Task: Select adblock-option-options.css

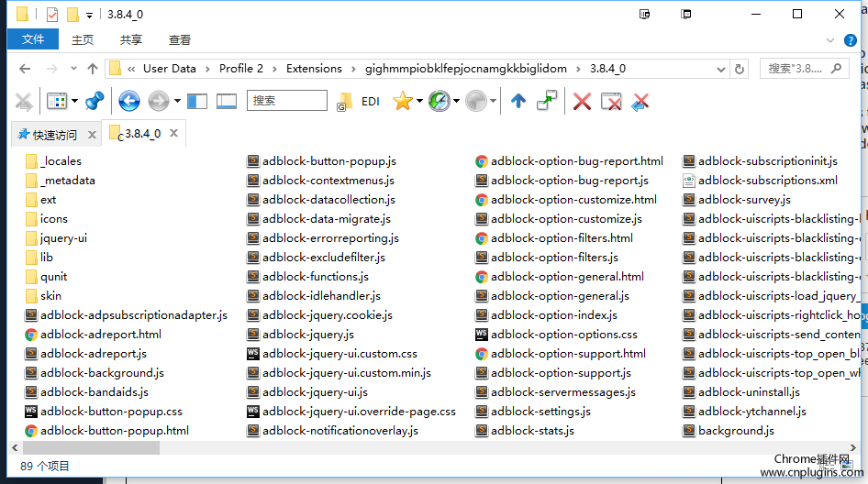Action: [x=556, y=335]
